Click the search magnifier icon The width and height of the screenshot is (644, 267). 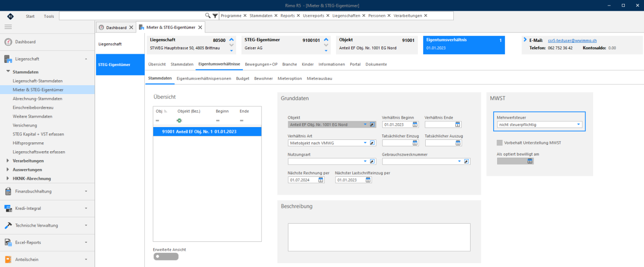(x=208, y=16)
